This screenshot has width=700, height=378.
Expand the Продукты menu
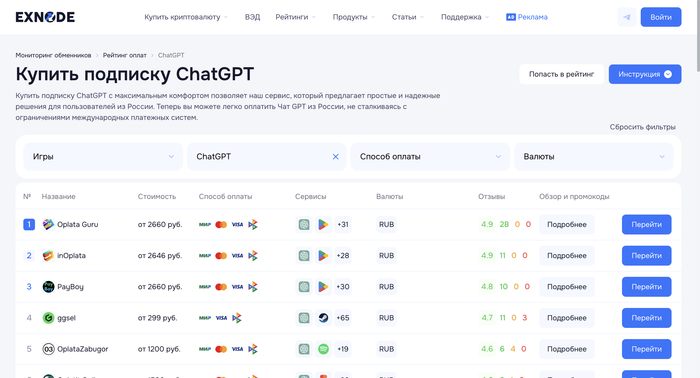point(354,17)
